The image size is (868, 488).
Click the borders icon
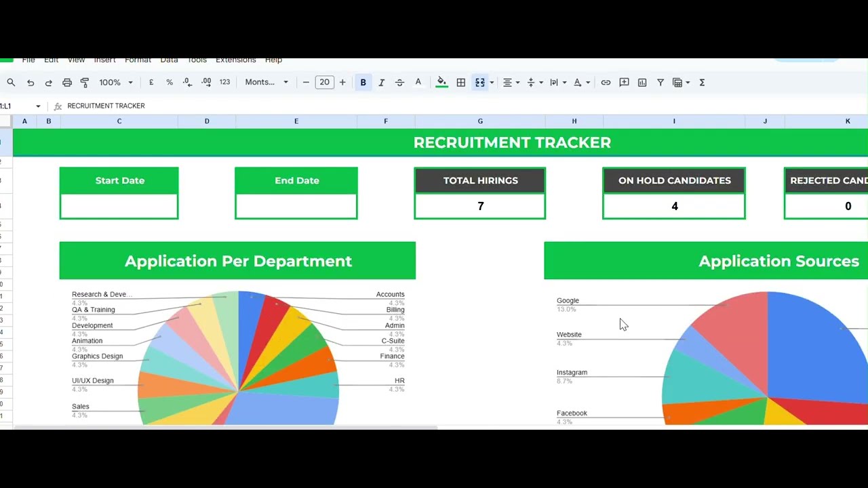(461, 83)
